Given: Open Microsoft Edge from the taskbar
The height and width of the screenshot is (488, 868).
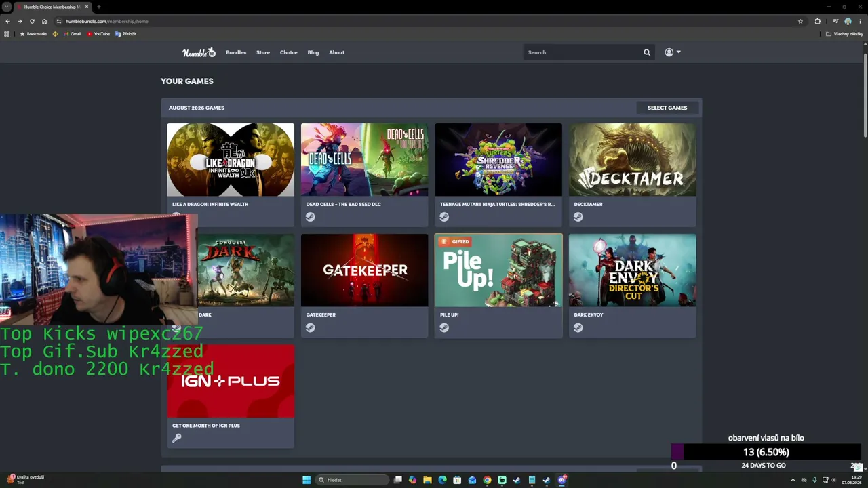Looking at the screenshot, I should (442, 480).
